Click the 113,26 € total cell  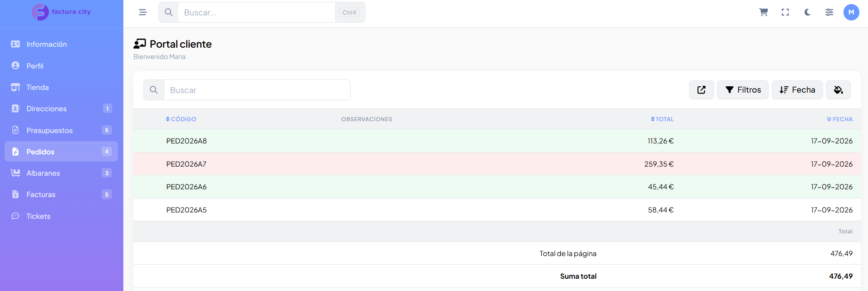click(661, 141)
